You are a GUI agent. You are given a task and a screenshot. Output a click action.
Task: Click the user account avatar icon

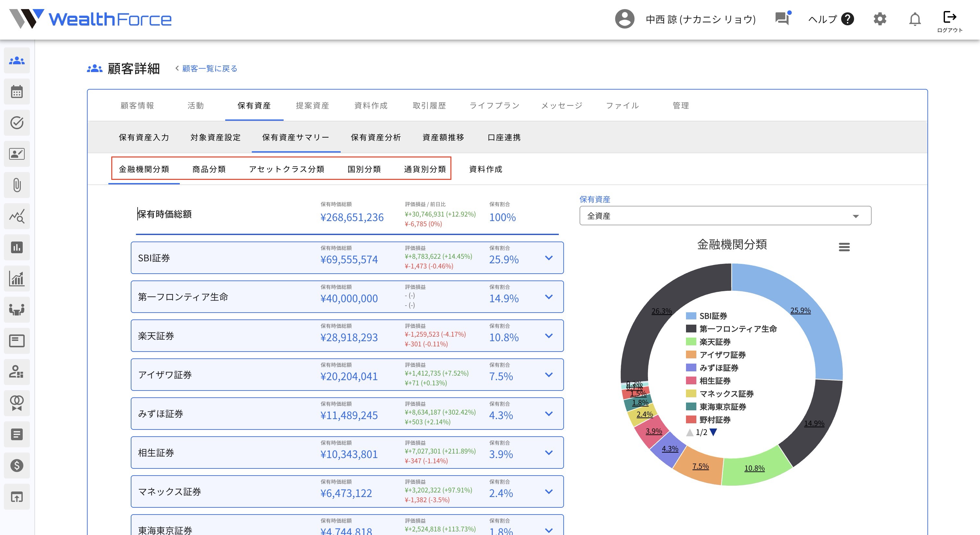625,19
